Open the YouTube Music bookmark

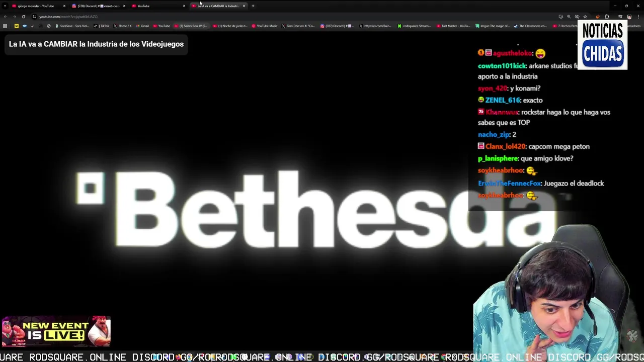click(264, 26)
